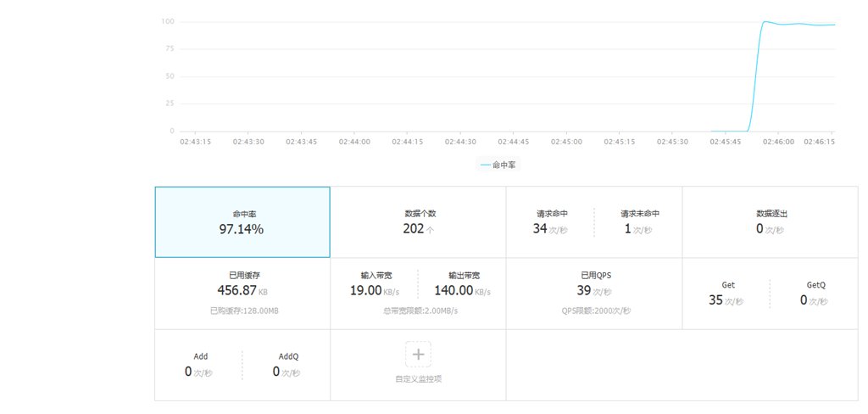The image size is (868, 414).
Task: Click the 总带宽限额:2.00MB/s text
Action: pyautogui.click(x=420, y=310)
